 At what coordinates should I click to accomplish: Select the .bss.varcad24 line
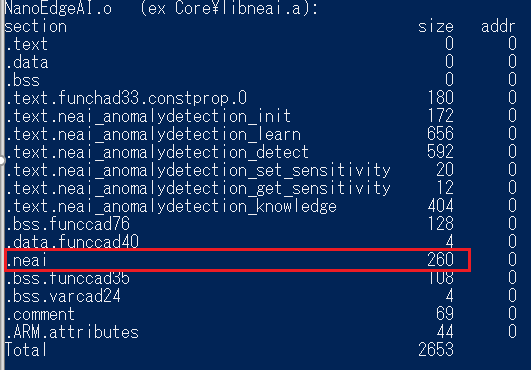[x=261, y=296]
